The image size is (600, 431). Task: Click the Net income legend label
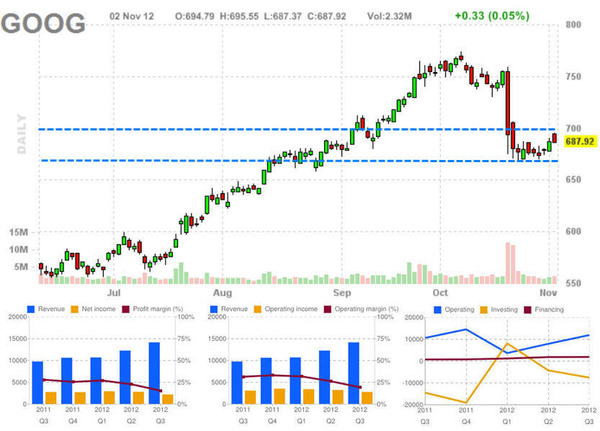point(98,309)
